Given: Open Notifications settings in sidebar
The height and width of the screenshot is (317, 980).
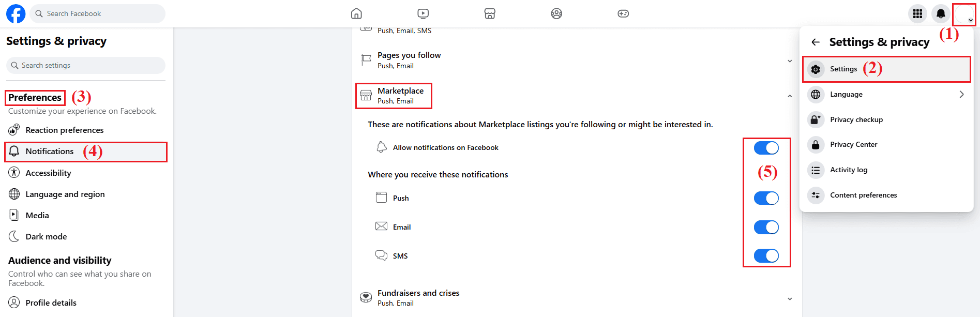Looking at the screenshot, I should click(x=86, y=152).
